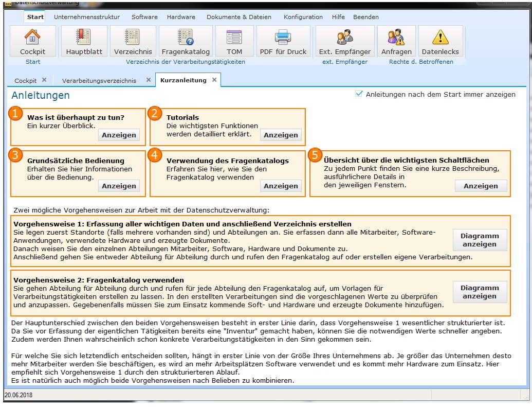Click the 'ext. Empfänger' group label
Image resolution: width=532 pixels, height=407 pixels.
coord(345,62)
